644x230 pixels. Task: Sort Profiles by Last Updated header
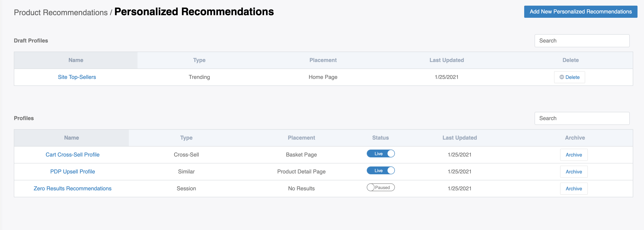(x=460, y=138)
